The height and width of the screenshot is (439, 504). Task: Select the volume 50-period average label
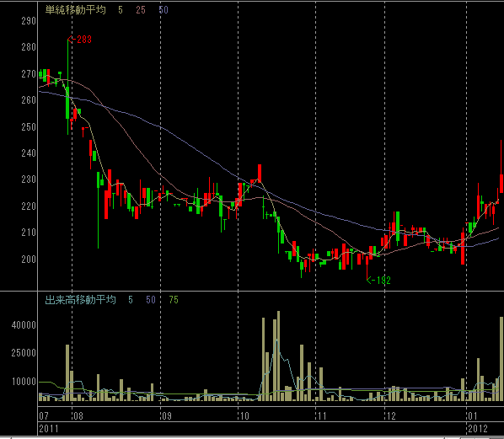click(151, 300)
